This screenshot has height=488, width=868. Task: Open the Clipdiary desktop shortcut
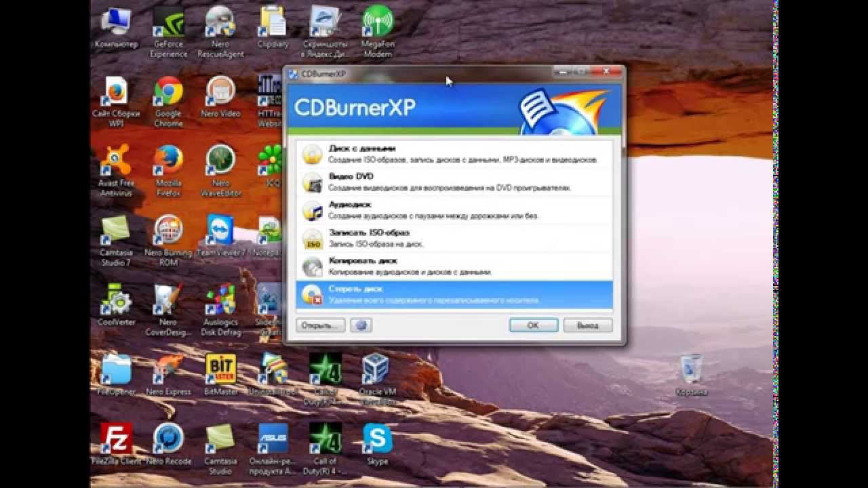273,28
